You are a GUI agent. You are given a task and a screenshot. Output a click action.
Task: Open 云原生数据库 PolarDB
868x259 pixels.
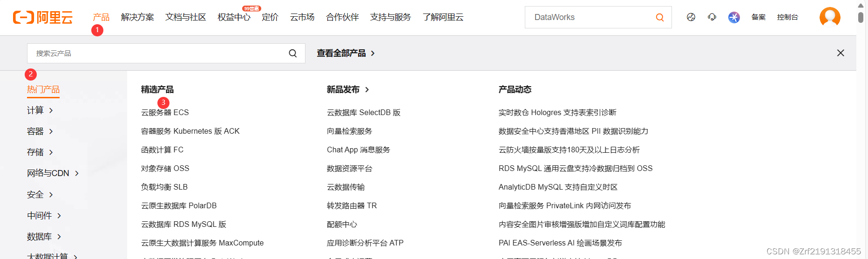(179, 205)
